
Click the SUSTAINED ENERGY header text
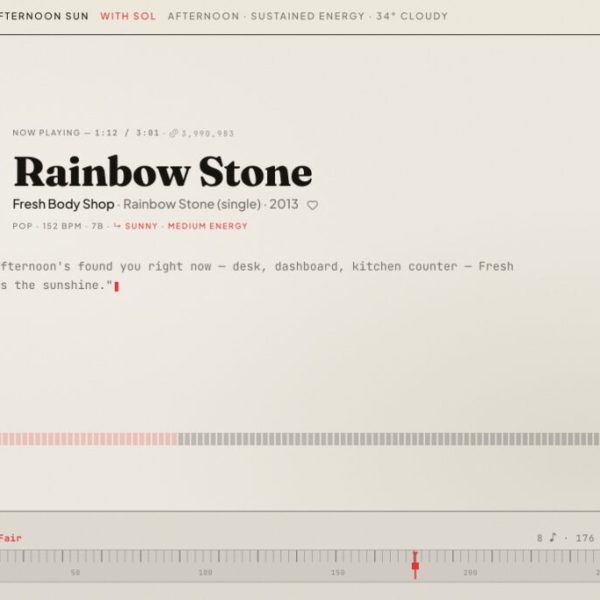(x=308, y=16)
